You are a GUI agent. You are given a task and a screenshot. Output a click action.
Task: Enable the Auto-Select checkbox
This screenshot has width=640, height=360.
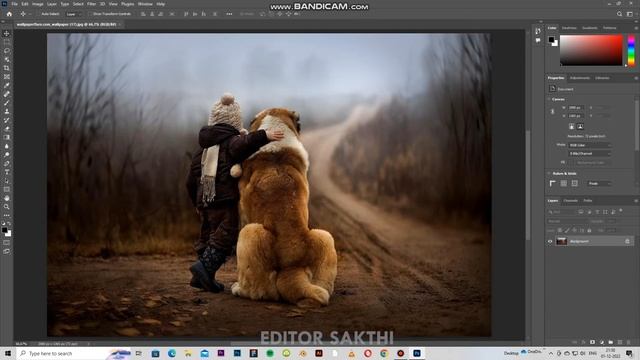pyautogui.click(x=39, y=14)
